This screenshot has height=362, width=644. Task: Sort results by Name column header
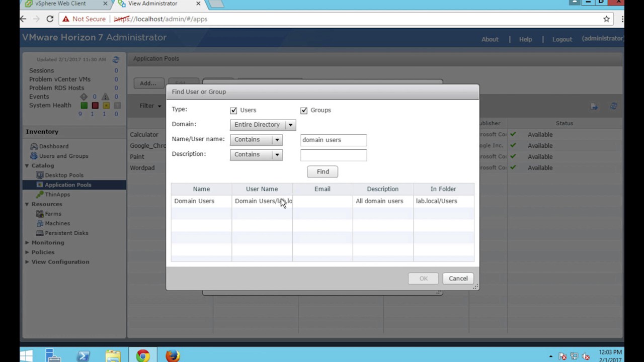coord(201,189)
